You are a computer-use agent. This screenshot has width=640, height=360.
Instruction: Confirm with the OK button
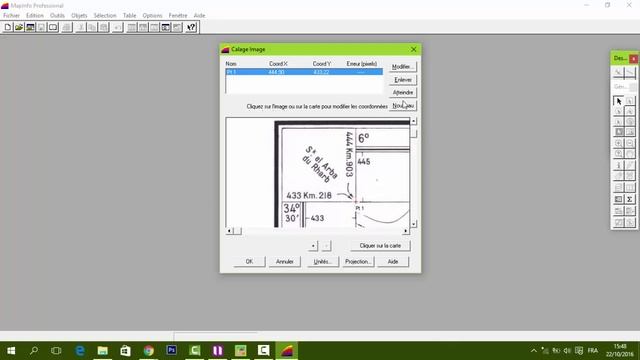point(249,262)
